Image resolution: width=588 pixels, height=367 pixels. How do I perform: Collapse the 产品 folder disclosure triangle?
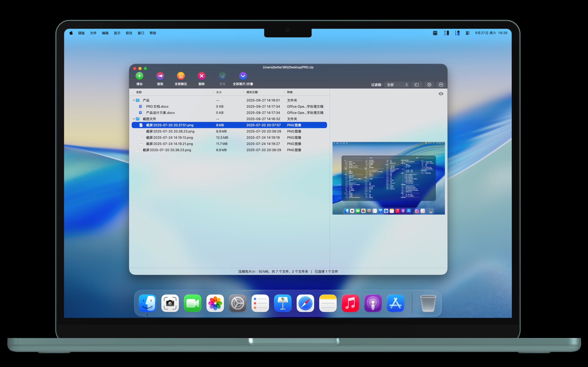coord(134,100)
